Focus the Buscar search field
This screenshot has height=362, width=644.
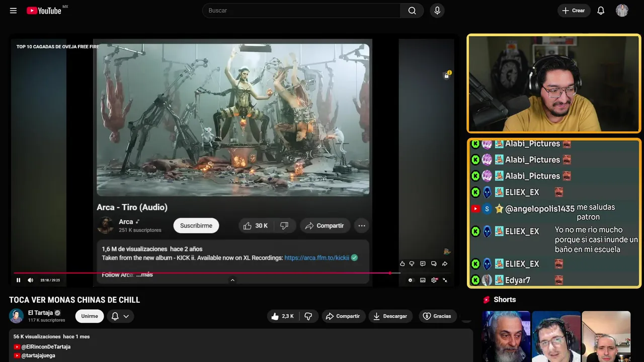pyautogui.click(x=301, y=11)
